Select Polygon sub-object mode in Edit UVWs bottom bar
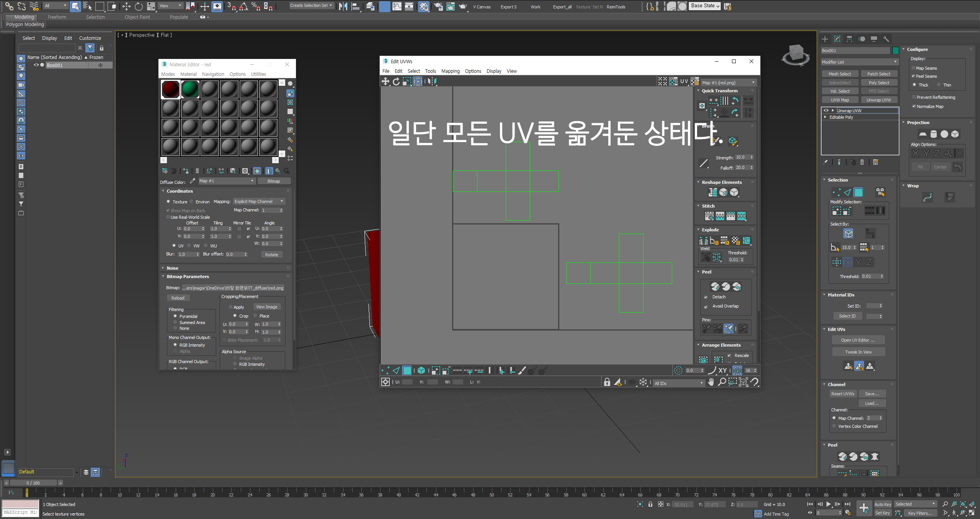Screen dimensions: 980x519 (x=407, y=370)
